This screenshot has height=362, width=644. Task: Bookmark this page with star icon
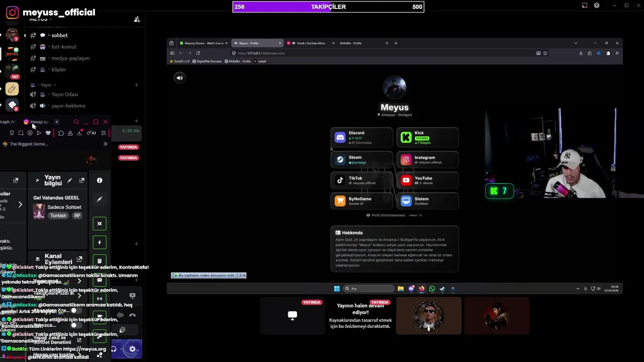[545, 53]
